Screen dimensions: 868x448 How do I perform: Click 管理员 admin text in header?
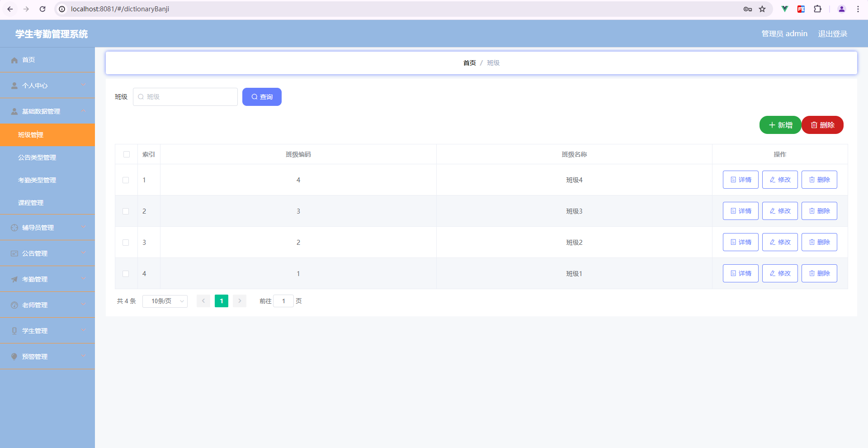784,34
